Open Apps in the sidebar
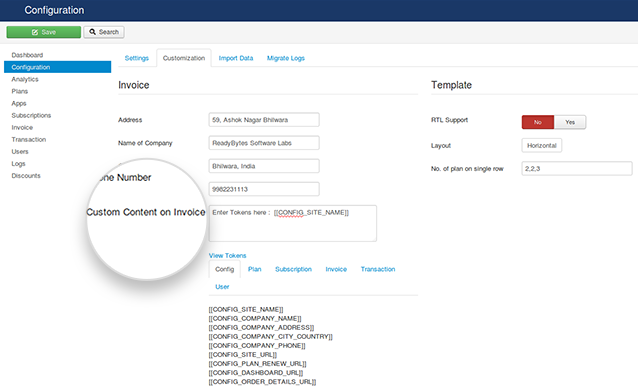This screenshot has width=638, height=391. coord(19,103)
